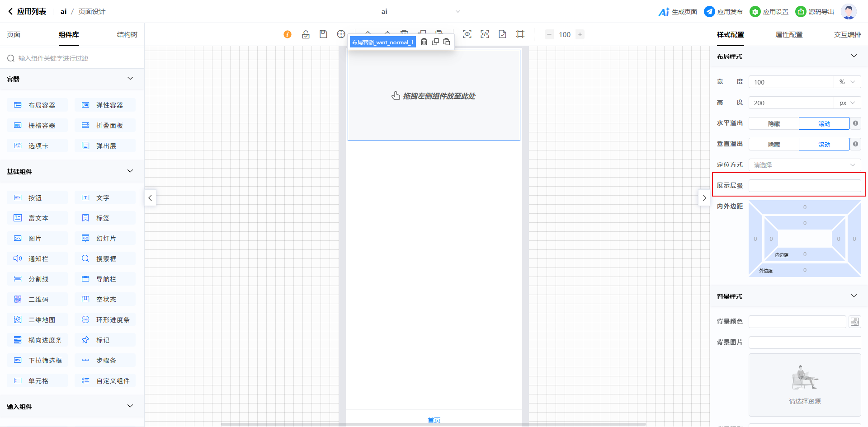Click the save disk icon in toolbar
The width and height of the screenshot is (868, 427).
coord(323,34)
